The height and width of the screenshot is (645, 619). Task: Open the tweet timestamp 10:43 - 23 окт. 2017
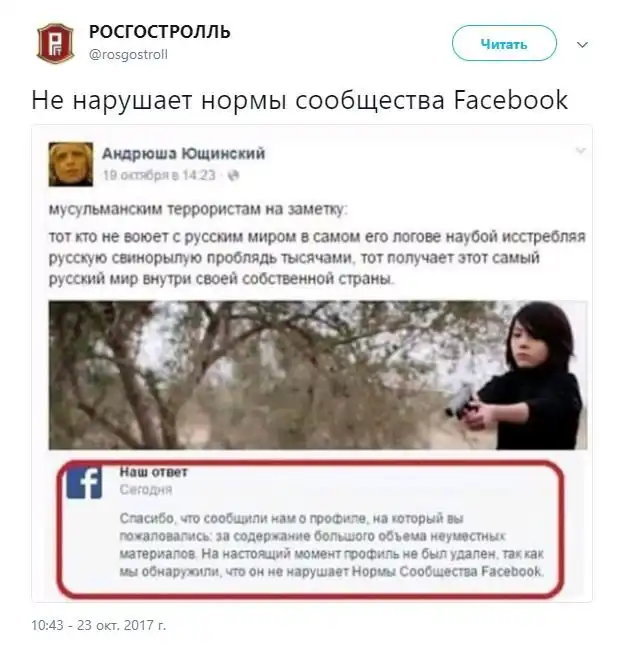(99, 625)
